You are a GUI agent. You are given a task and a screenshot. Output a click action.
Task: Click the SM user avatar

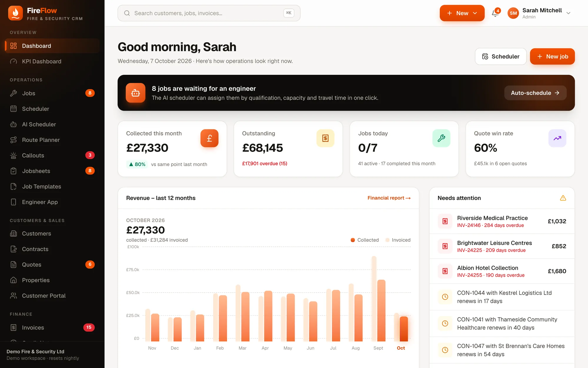click(x=513, y=13)
